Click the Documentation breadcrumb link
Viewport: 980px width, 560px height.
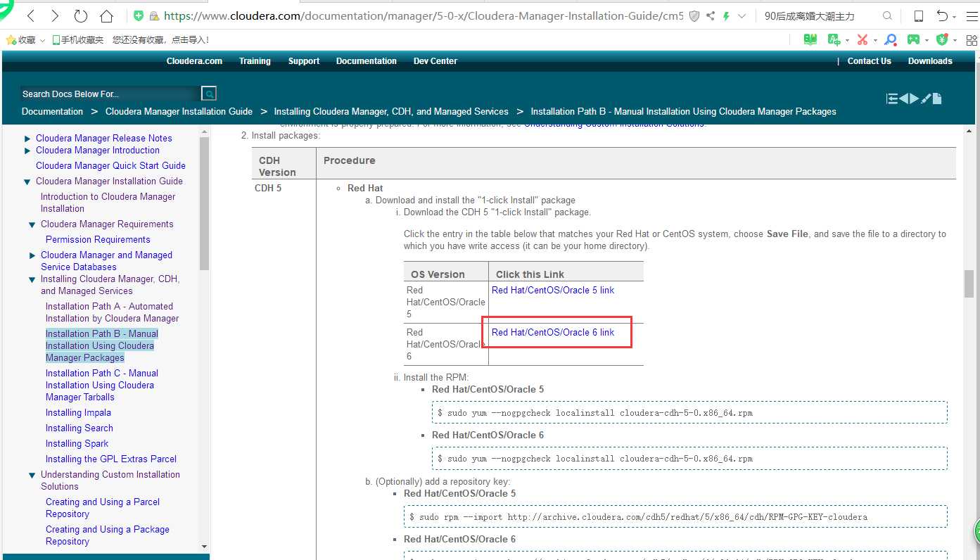pos(52,111)
